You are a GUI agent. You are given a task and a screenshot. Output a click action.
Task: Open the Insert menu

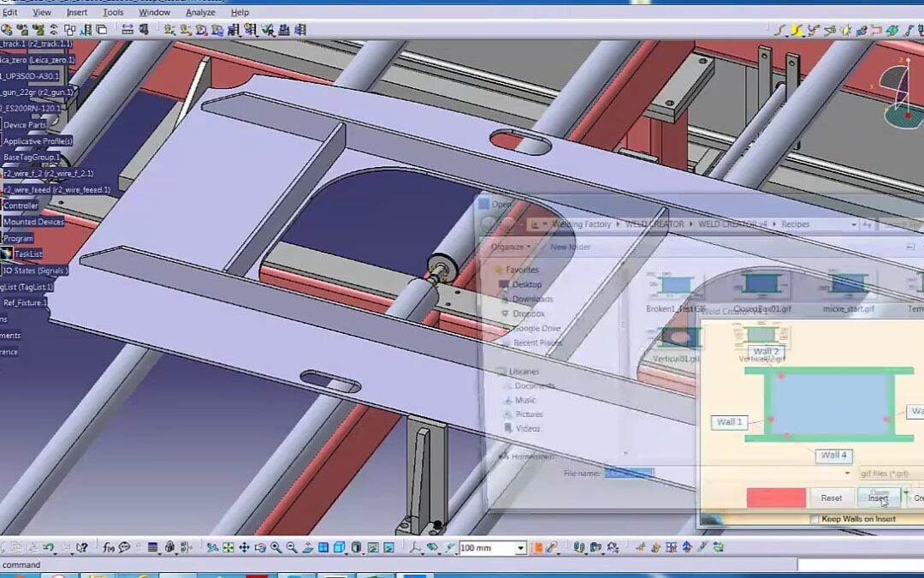77,12
